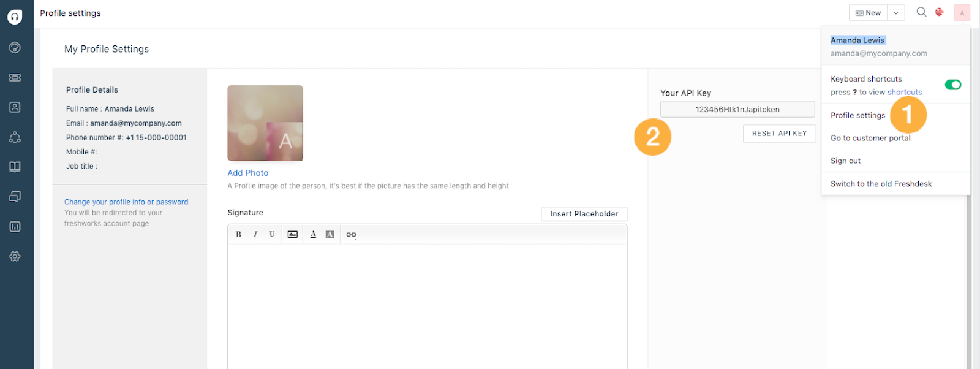This screenshot has width=980, height=369.
Task: Open the Social icon in left sidebar
Action: point(15,137)
